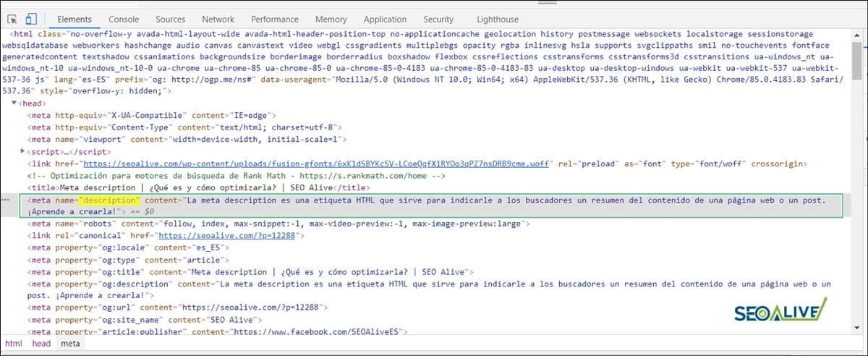Select the article:publisher meta line

tap(218, 332)
